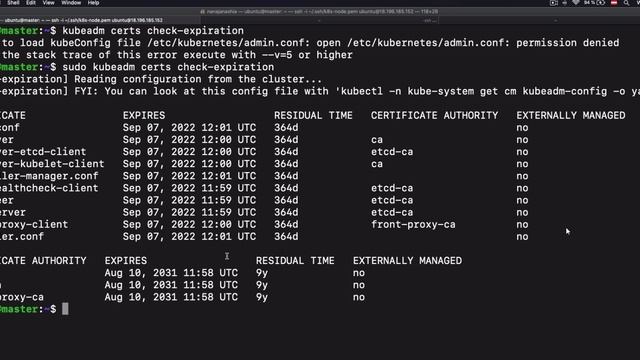Image resolution: width=640 pixels, height=360 pixels.
Task: Click the expiry date in the ealthcheck-client row
Action: point(189,188)
